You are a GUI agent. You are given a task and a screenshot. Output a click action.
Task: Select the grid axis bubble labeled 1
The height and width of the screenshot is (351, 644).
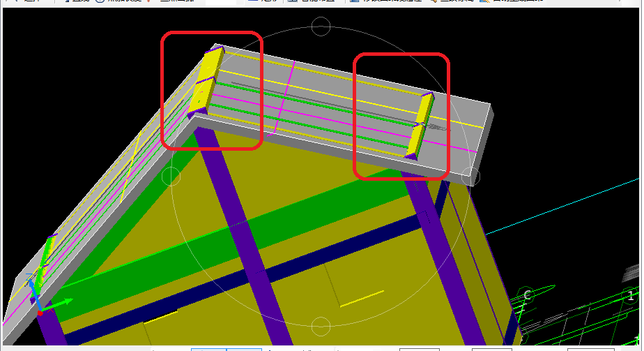tap(631, 295)
